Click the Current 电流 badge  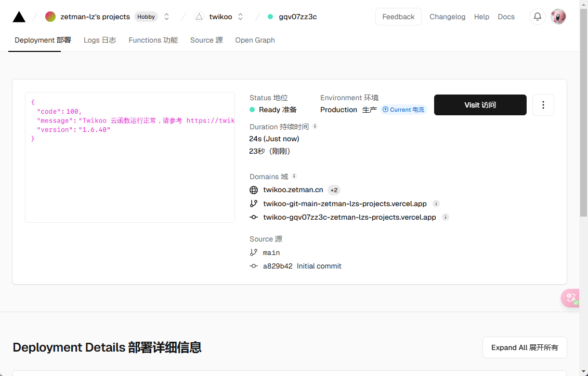pos(403,110)
